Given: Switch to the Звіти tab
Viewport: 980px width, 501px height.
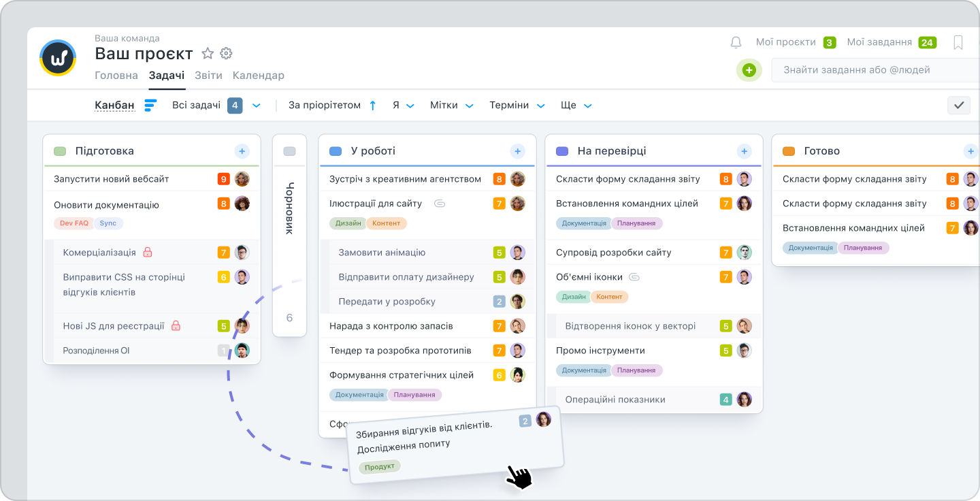Looking at the screenshot, I should point(208,76).
